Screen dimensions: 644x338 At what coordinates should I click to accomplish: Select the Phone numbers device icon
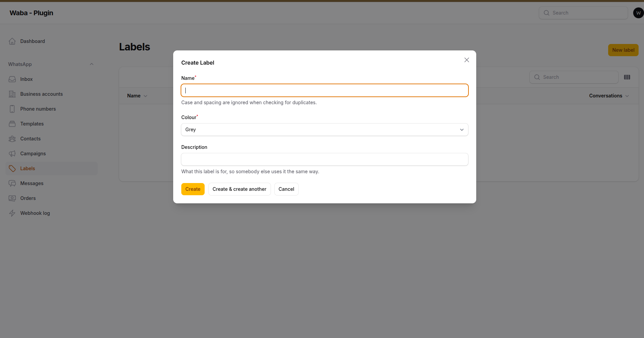[12, 109]
